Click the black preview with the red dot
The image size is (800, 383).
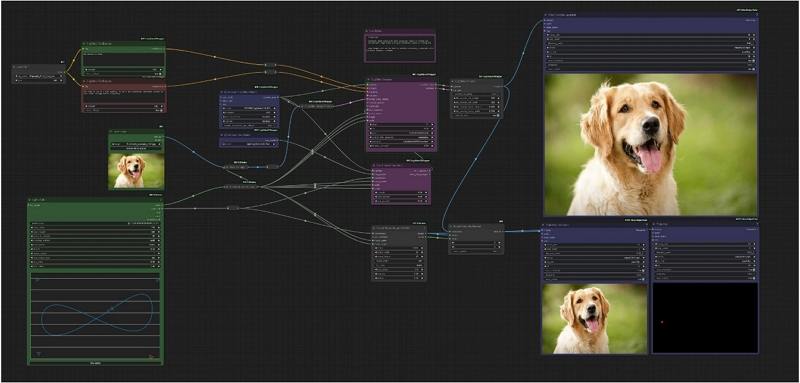[x=705, y=318]
